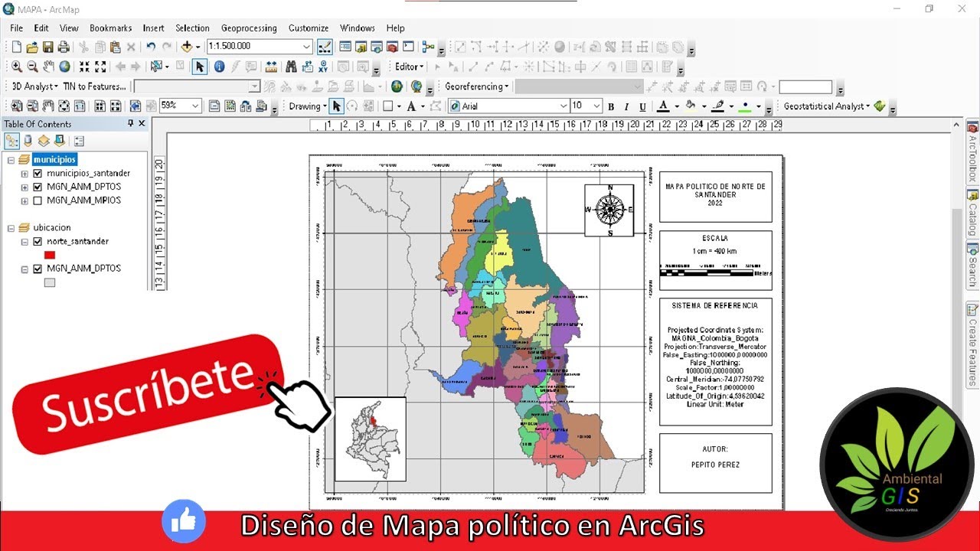Toggle Bold text formatting

tap(611, 106)
